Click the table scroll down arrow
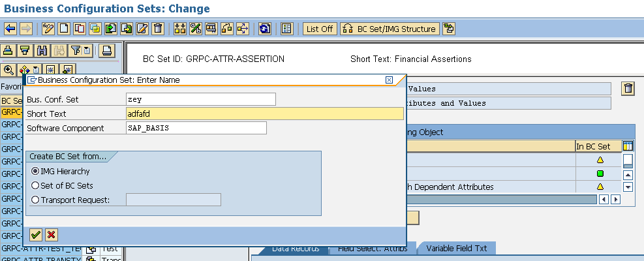This screenshot has height=261, width=644. click(x=628, y=187)
